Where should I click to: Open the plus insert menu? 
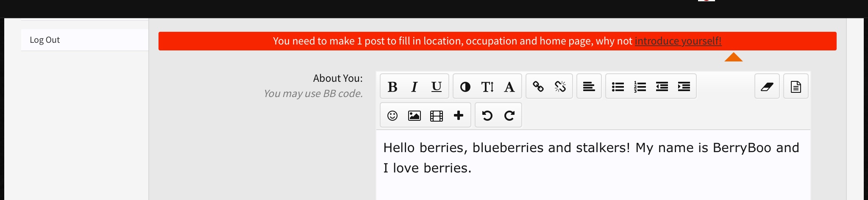pyautogui.click(x=459, y=115)
